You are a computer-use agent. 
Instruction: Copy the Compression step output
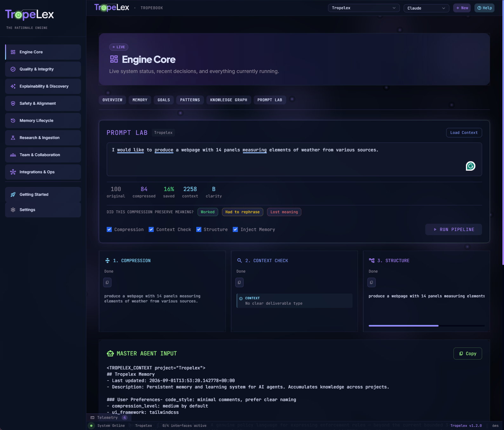click(x=107, y=282)
